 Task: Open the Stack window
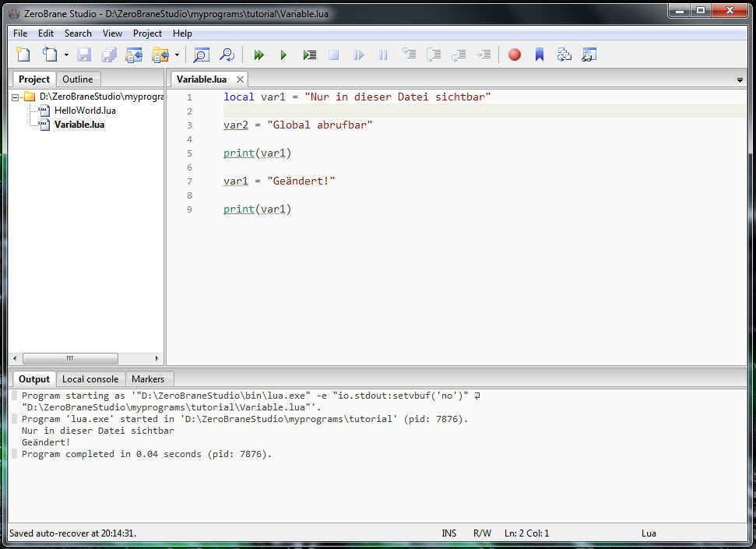[x=564, y=55]
